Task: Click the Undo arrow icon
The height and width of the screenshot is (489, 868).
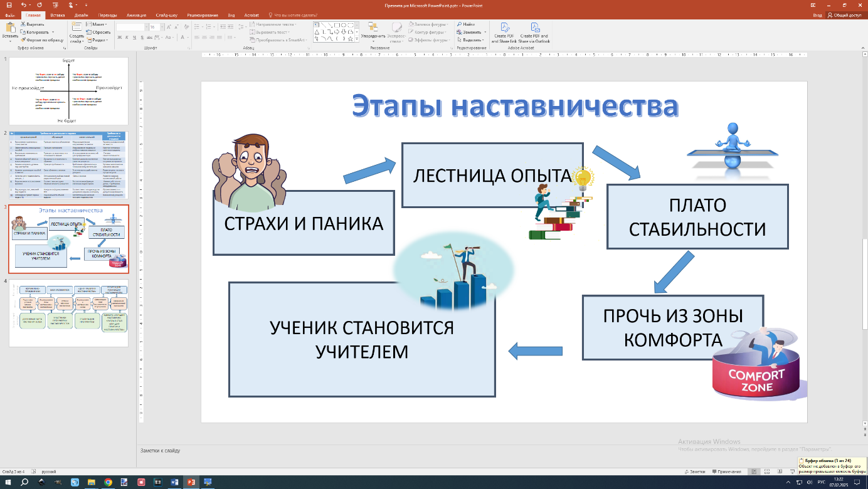Action: tap(23, 5)
